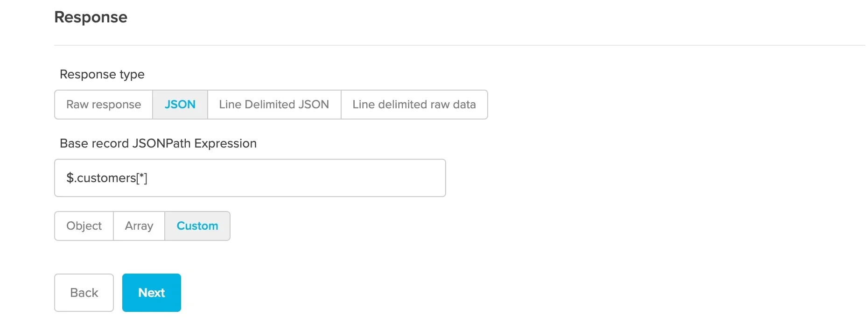Image resolution: width=868 pixels, height=324 pixels.
Task: Return to the previous step
Action: click(84, 293)
